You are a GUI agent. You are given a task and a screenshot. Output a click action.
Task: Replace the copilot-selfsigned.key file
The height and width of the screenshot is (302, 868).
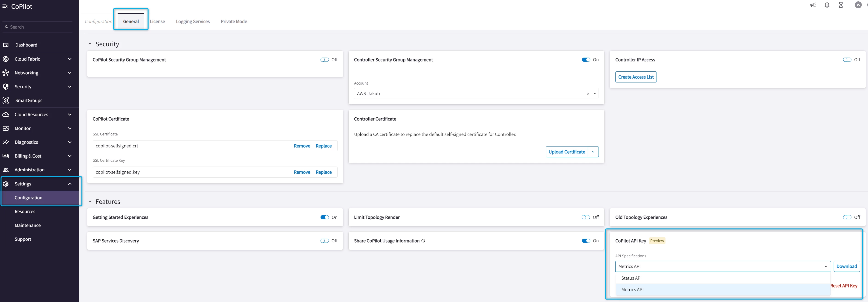(324, 172)
